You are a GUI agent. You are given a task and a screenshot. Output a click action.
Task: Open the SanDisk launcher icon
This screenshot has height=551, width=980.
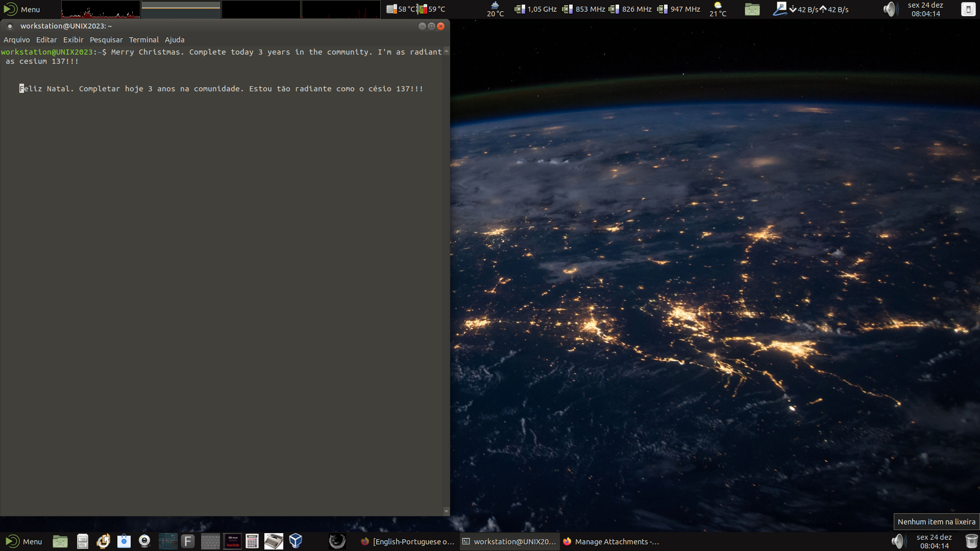coord(233,541)
